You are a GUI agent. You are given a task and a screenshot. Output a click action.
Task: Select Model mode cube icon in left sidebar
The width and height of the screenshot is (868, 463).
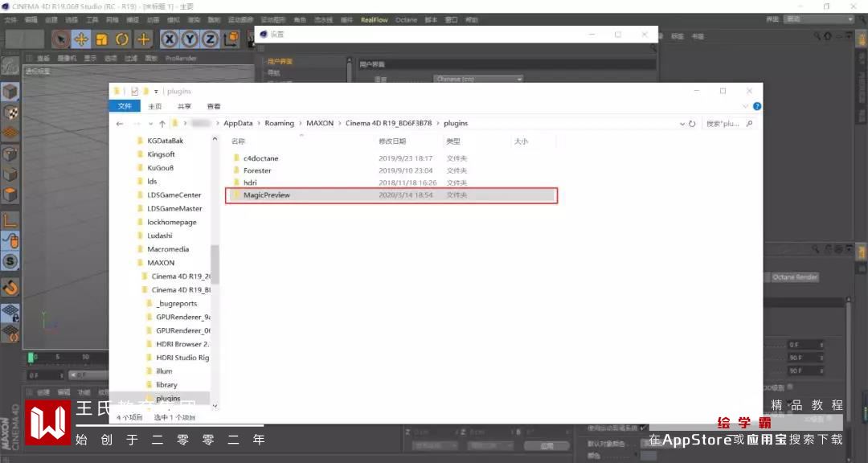click(x=10, y=92)
